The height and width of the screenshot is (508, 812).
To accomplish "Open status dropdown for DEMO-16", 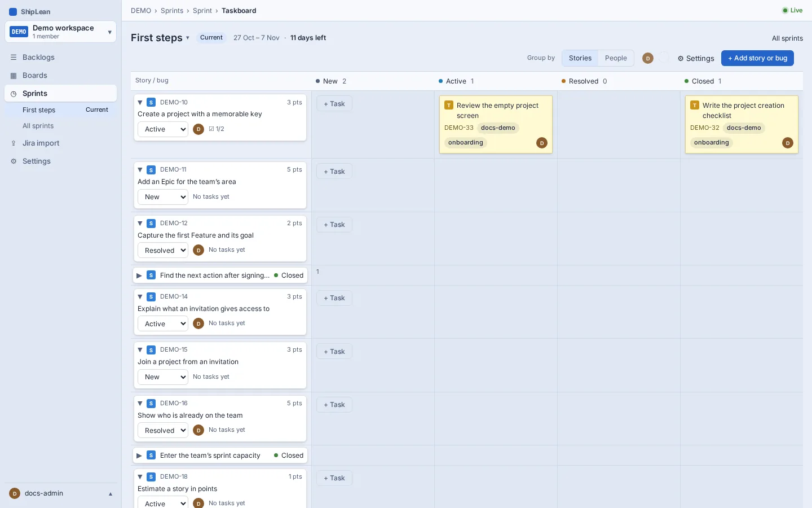I will (x=163, y=431).
